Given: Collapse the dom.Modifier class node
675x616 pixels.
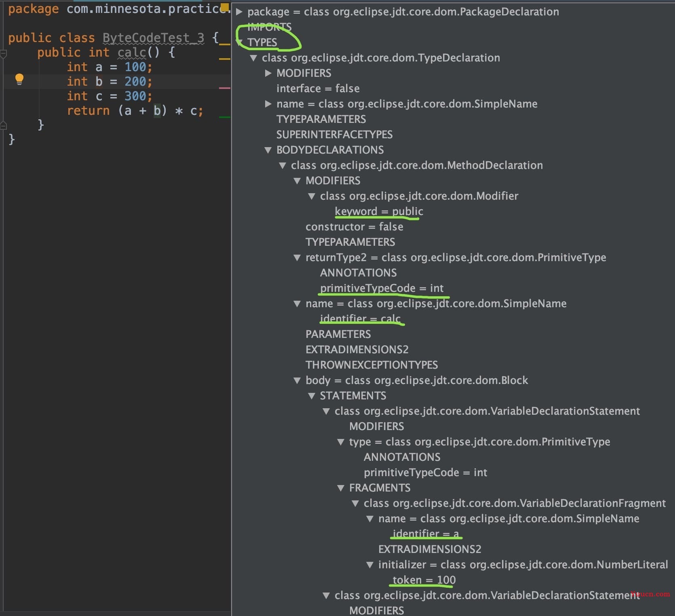Looking at the screenshot, I should point(312,196).
